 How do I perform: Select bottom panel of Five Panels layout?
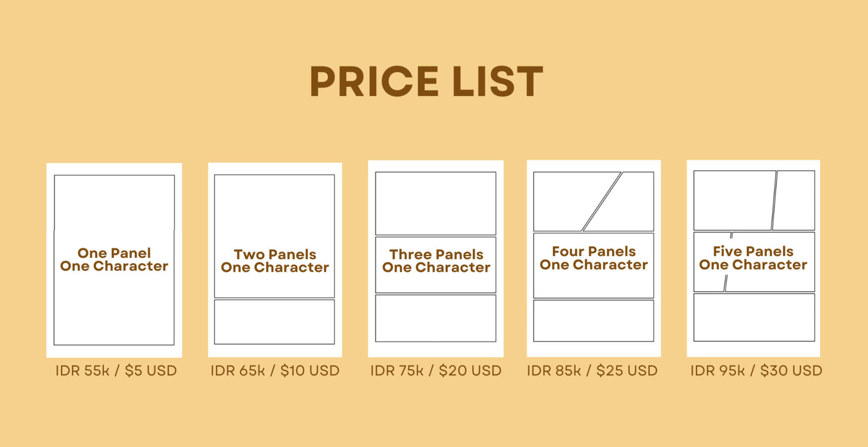(x=754, y=317)
